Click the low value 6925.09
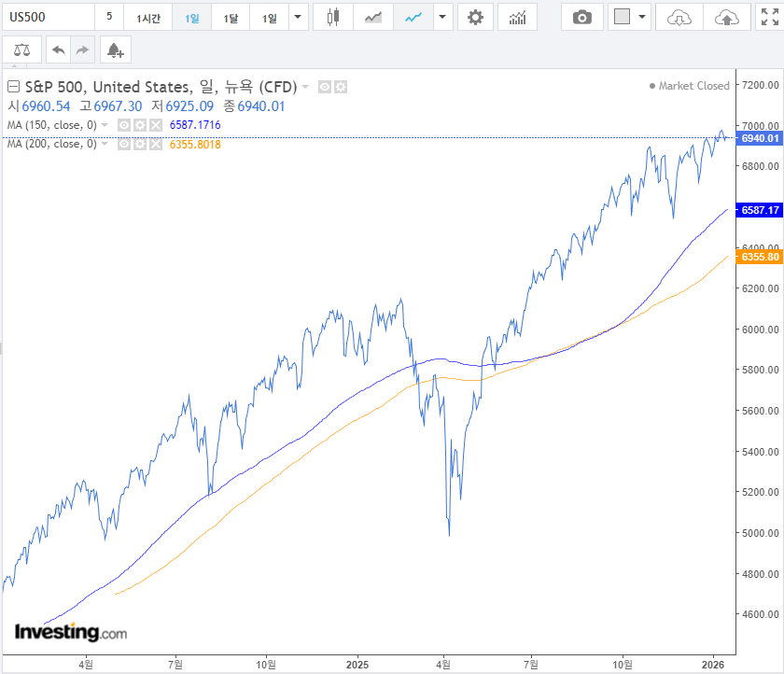Screen dimensions: 784x674 click(x=189, y=106)
